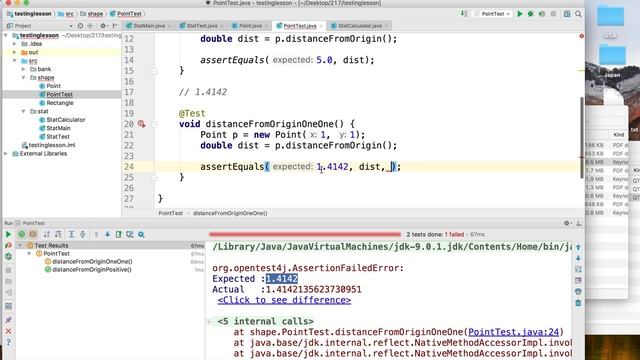Expand the bank package

click(x=24, y=69)
